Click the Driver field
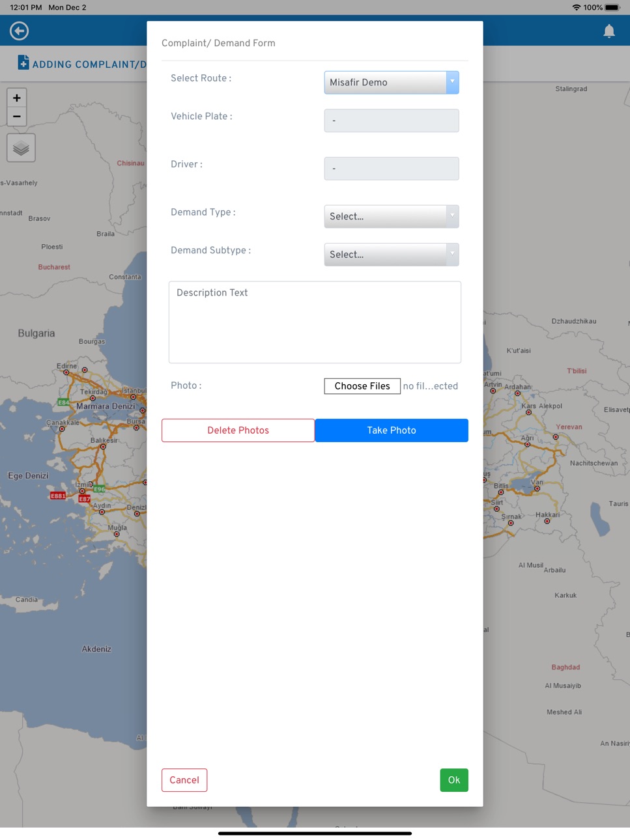This screenshot has width=630, height=840. pyautogui.click(x=392, y=169)
